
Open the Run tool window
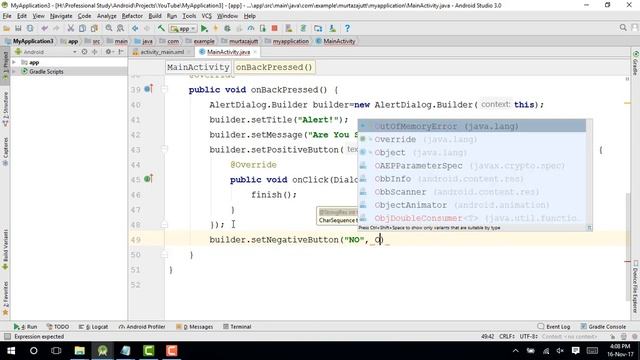click(x=25, y=327)
